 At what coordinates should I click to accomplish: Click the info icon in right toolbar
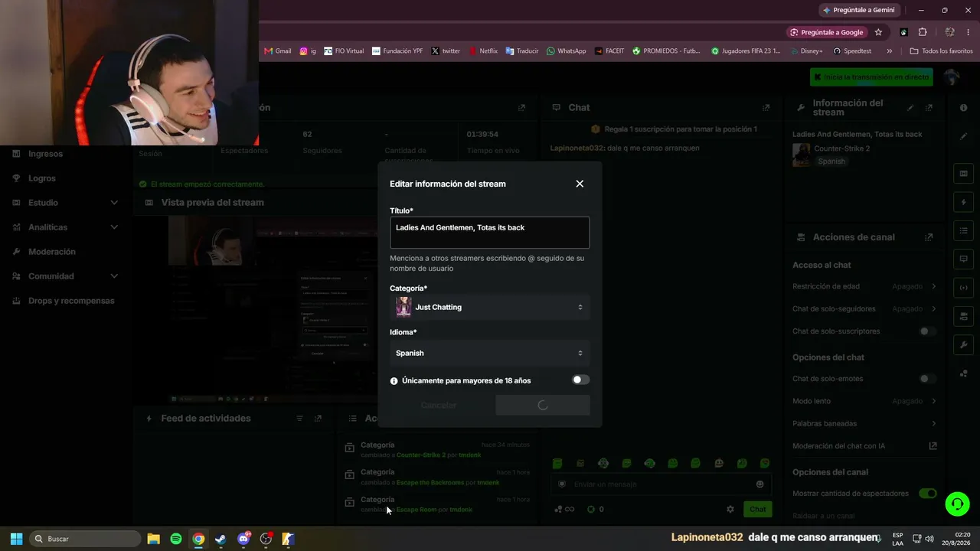[963, 108]
